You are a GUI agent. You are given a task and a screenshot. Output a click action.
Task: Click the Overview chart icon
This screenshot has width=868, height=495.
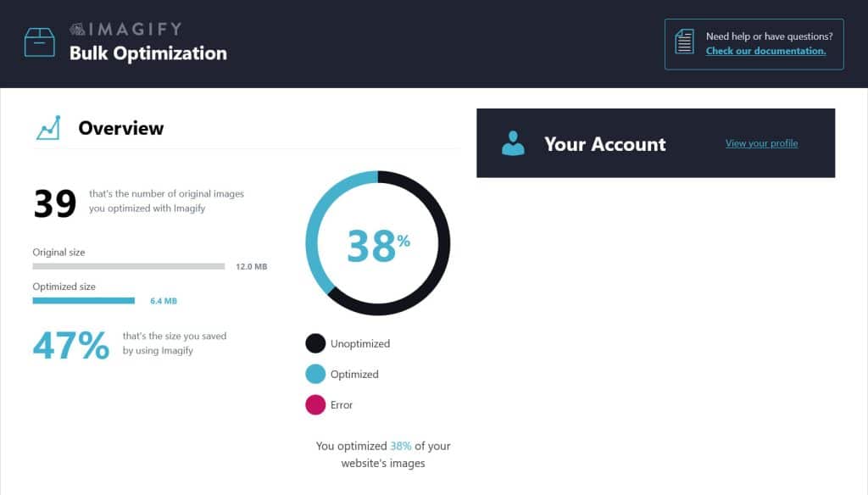[x=48, y=128]
